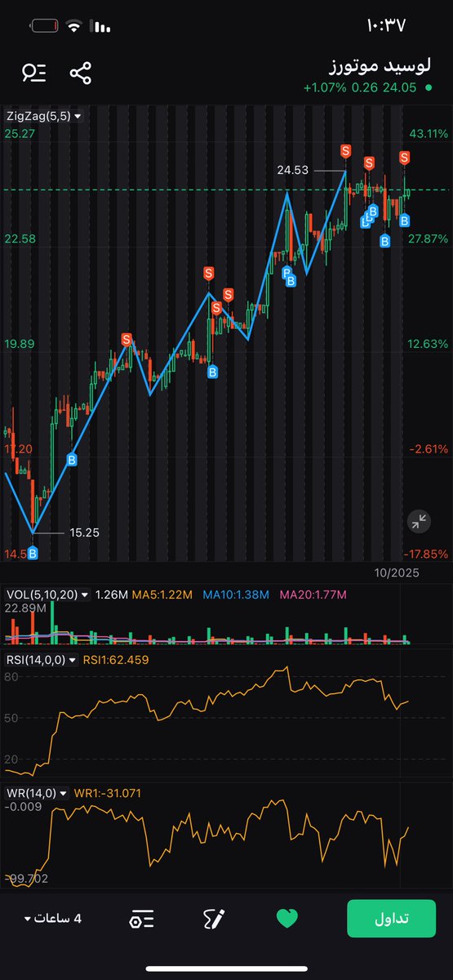Tap the green تداول trade button
Image resolution: width=453 pixels, height=980 pixels.
pyautogui.click(x=393, y=918)
